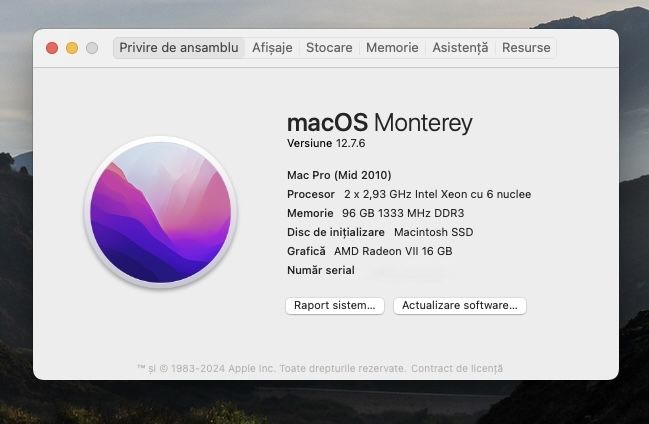Open the Resurse tab
The image size is (649, 424).
(x=526, y=48)
